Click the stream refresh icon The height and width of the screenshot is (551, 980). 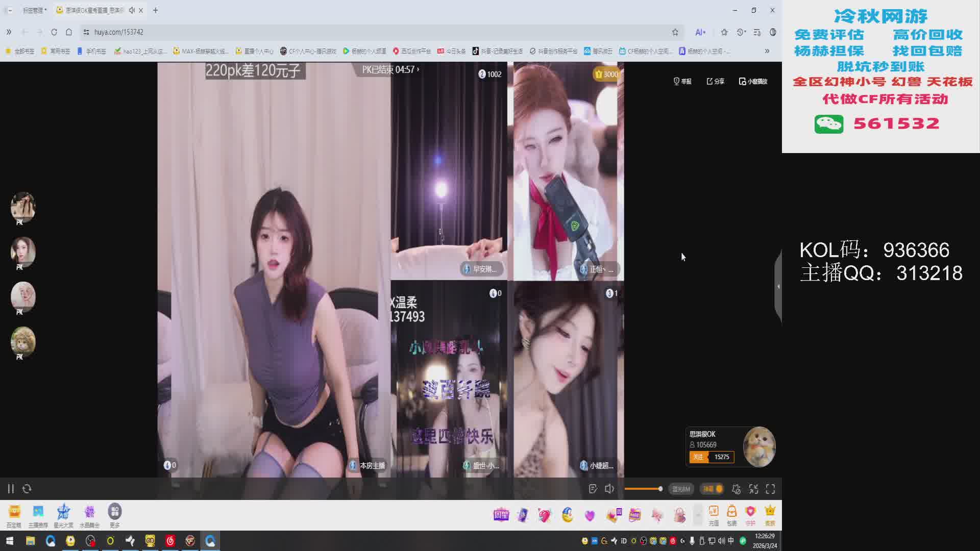[x=27, y=489]
